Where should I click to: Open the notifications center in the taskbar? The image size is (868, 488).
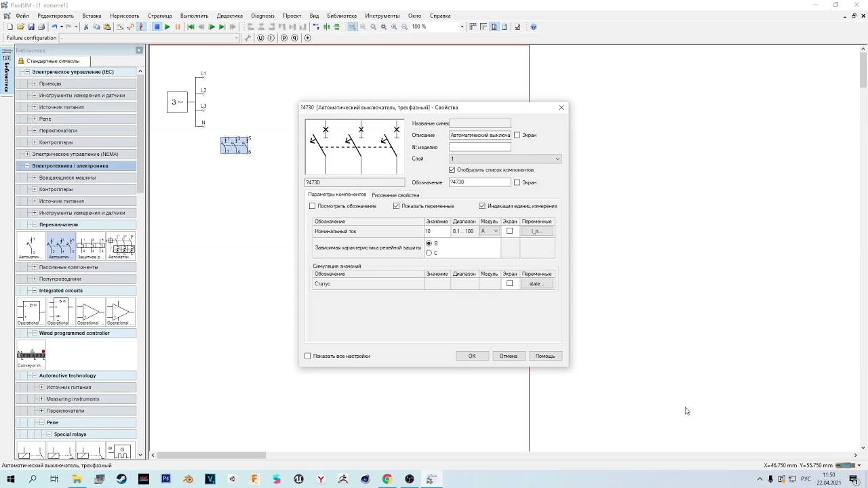coord(854,479)
